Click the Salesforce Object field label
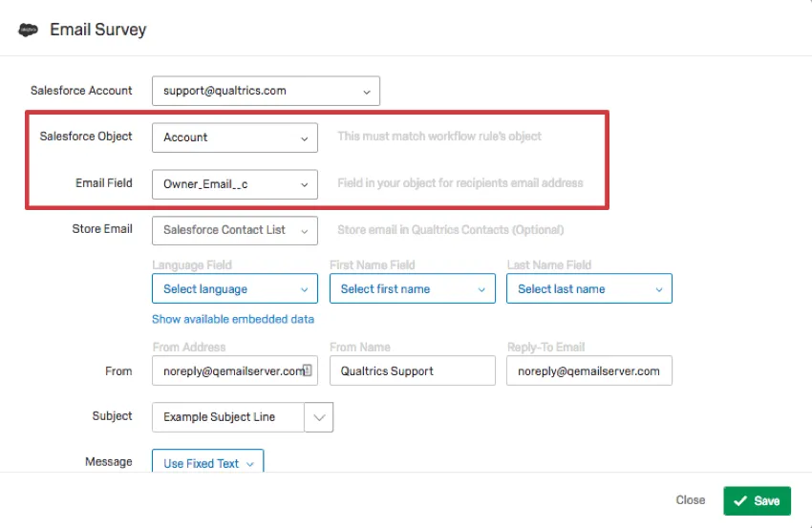 click(x=86, y=137)
